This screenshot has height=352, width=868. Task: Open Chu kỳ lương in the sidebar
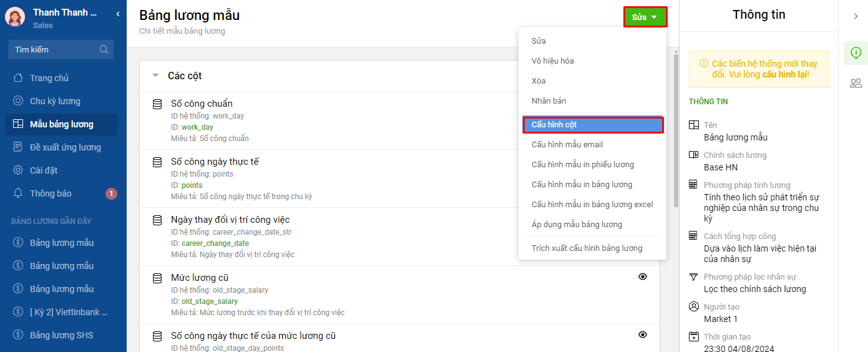coord(61,101)
